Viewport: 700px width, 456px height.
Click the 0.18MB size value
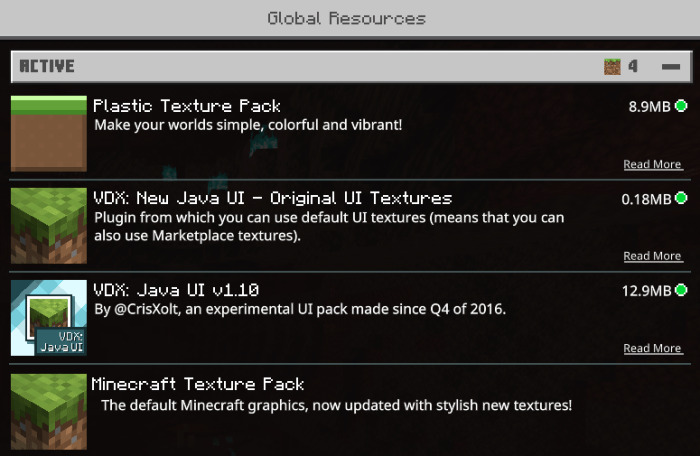pyautogui.click(x=646, y=199)
